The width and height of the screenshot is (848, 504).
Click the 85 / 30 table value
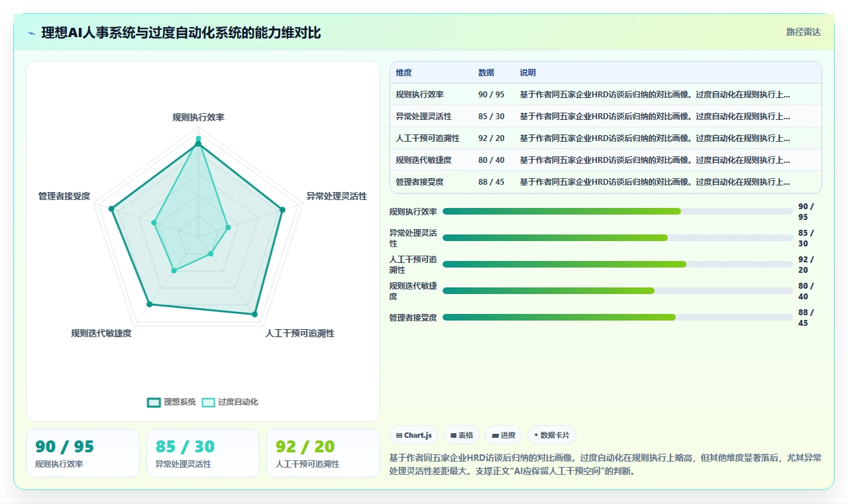tap(492, 117)
